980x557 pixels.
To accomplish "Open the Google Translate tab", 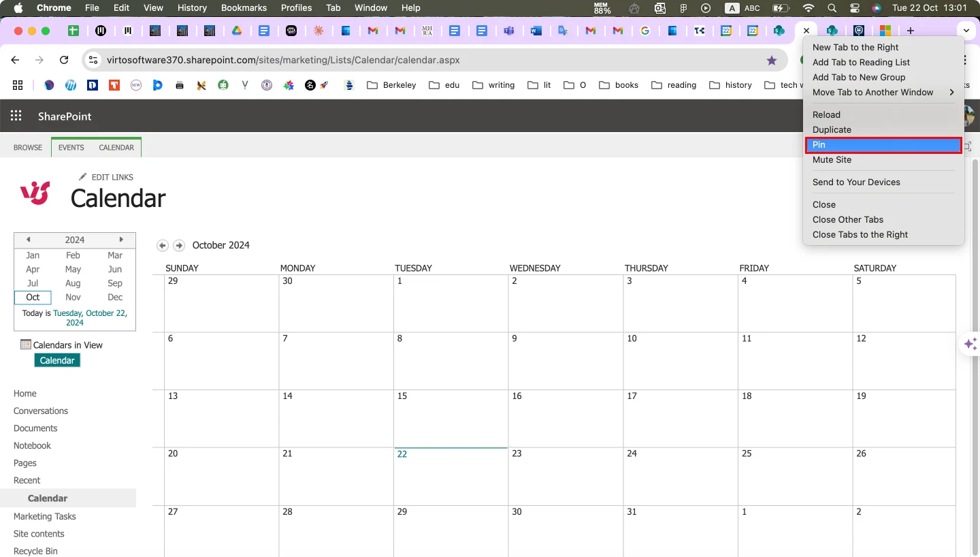I will (x=563, y=31).
